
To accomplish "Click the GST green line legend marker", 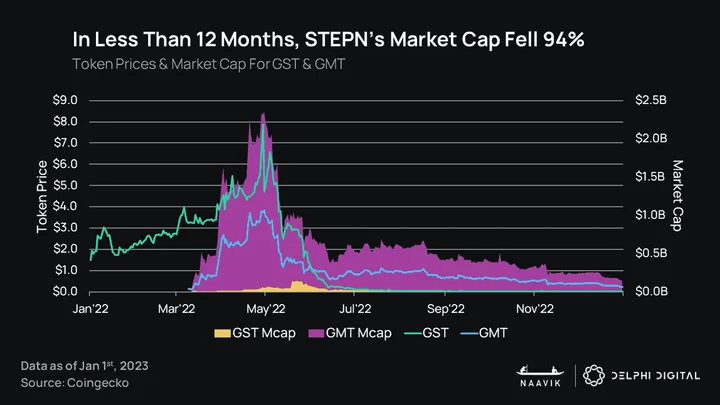I will (x=413, y=333).
